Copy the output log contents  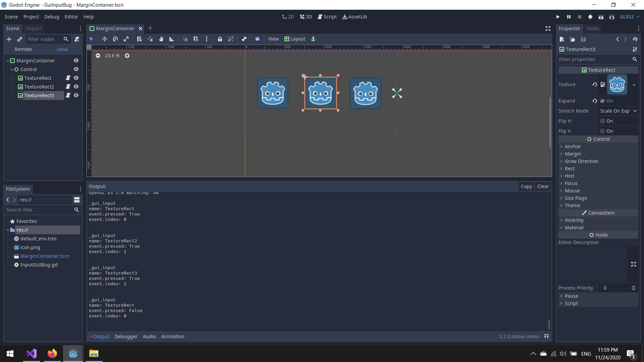(526, 186)
